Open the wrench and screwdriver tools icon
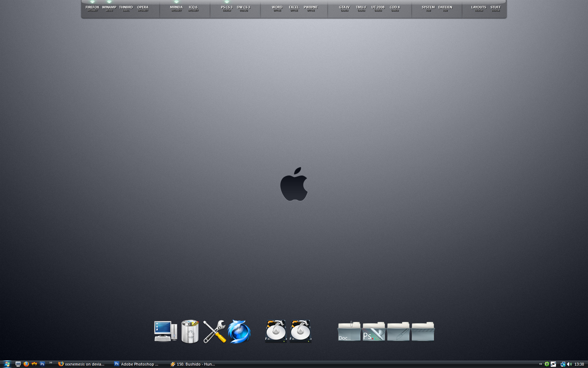588x368 pixels. pos(215,331)
